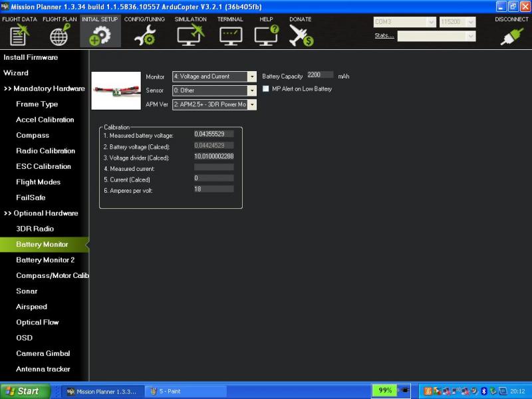Open the Terminal screen icon

point(231,35)
